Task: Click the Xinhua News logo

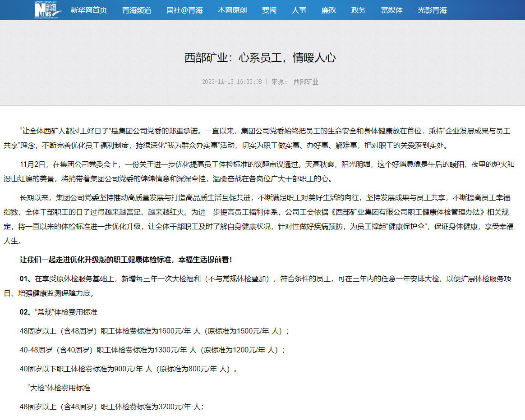Action: 48,9
